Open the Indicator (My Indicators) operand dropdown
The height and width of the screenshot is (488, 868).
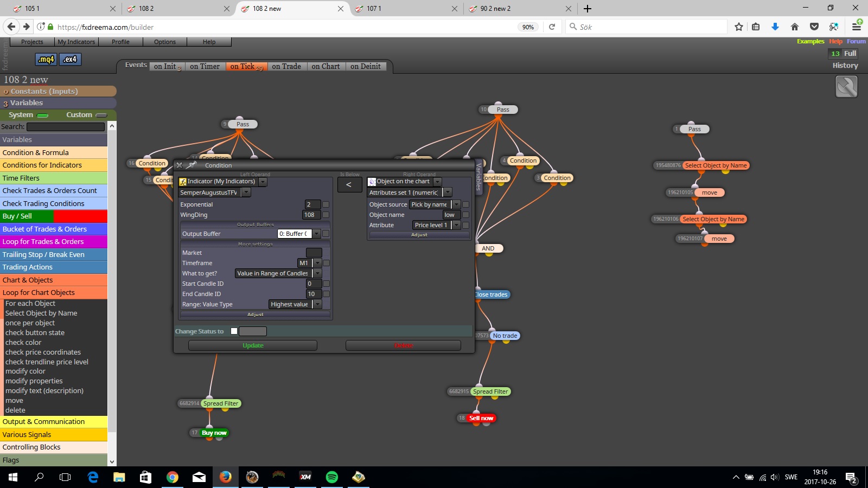tap(263, 182)
